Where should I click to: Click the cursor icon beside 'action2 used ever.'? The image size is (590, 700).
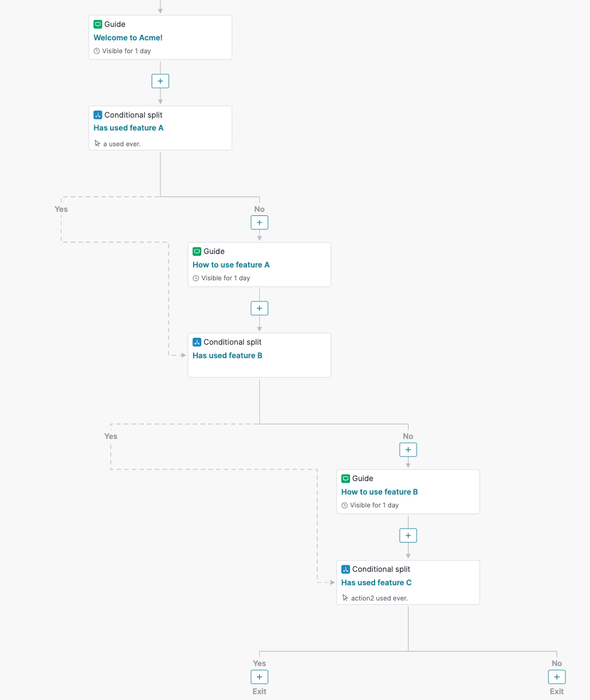tap(345, 598)
